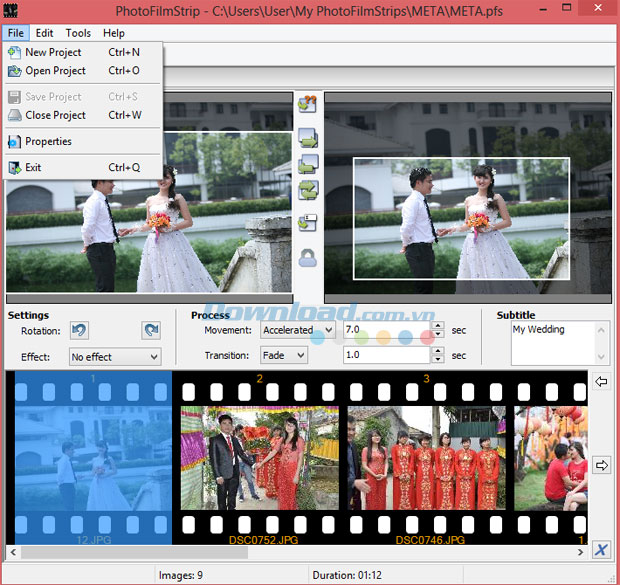The width and height of the screenshot is (620, 585).
Task: Click the random motion icon with question marks
Action: pos(308,103)
